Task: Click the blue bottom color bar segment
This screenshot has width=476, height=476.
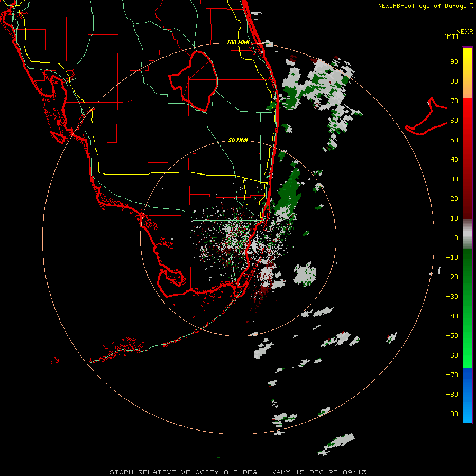Action: (467, 396)
